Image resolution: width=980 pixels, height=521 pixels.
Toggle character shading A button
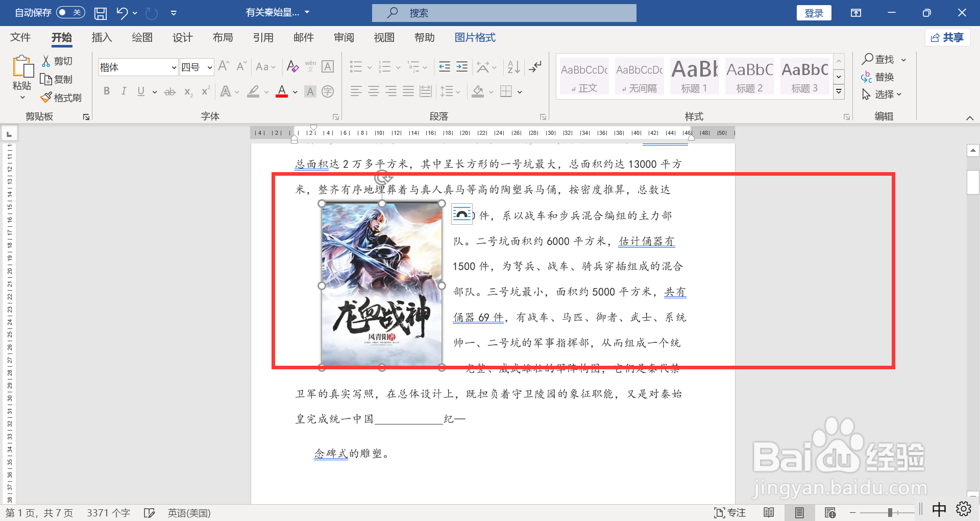click(x=310, y=92)
